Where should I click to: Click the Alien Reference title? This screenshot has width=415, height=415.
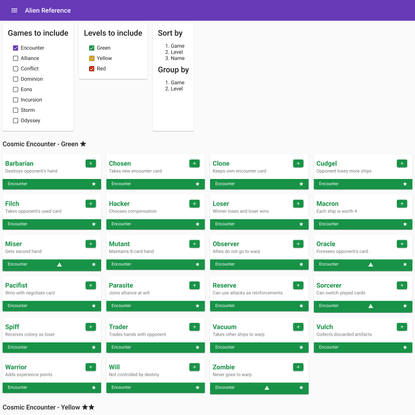48,10
